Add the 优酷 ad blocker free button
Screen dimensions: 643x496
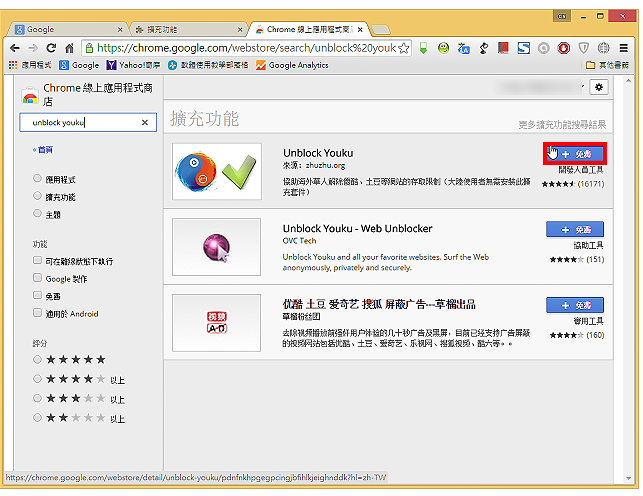575,305
